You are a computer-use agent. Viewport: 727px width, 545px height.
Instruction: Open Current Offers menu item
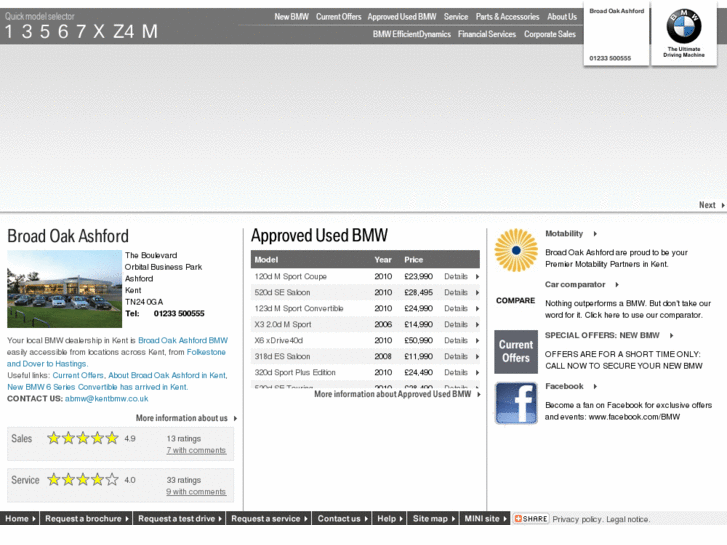(338, 17)
